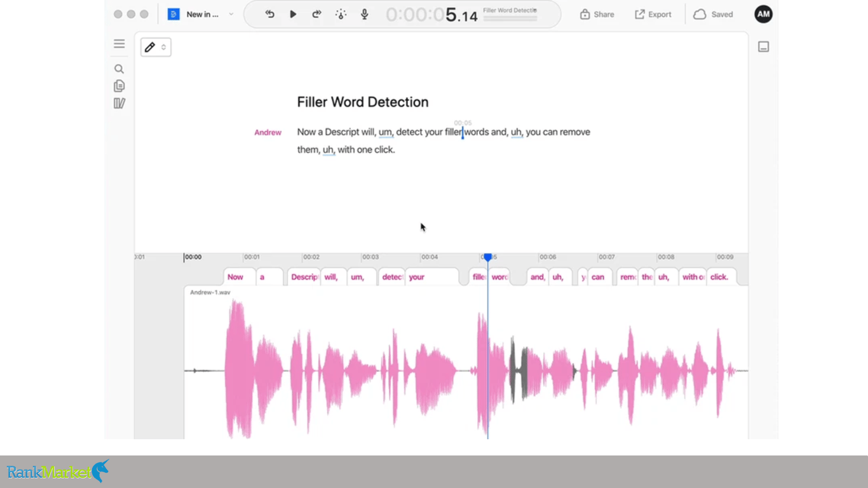Select the 'words' word chip in timeline
This screenshot has width=868, height=488.
(499, 277)
